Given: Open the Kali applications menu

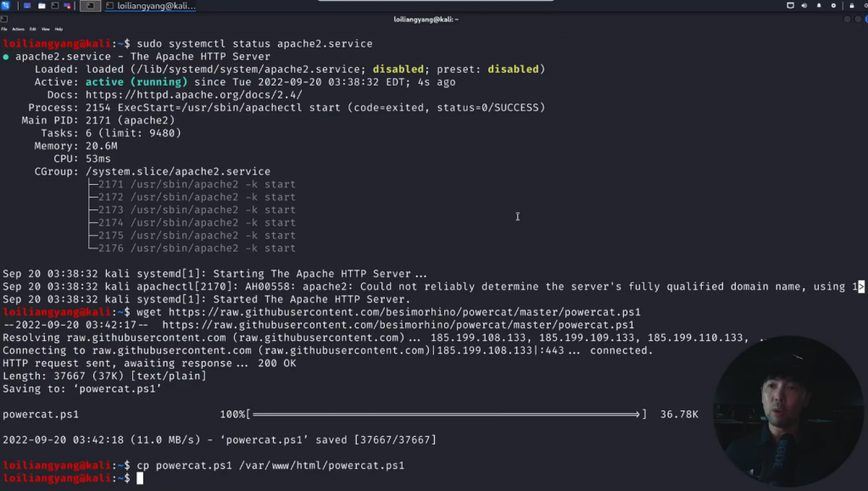Looking at the screenshot, I should [6, 6].
